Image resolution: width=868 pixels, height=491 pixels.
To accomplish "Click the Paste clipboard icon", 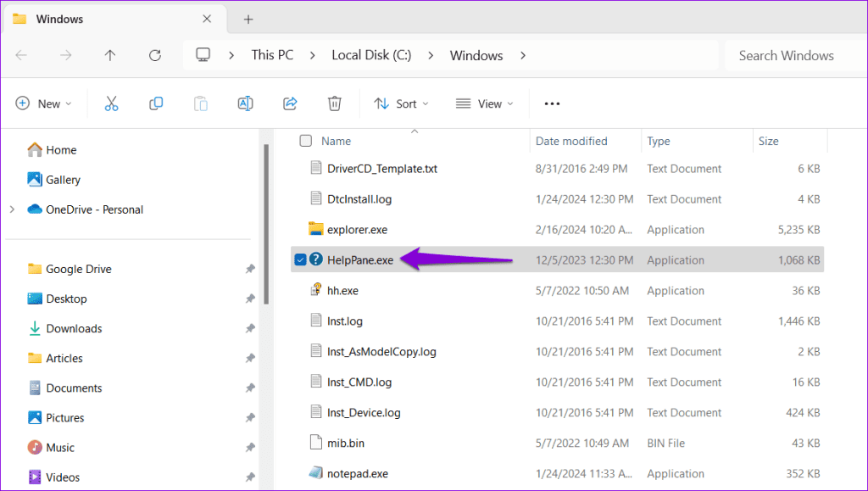I will 200,103.
